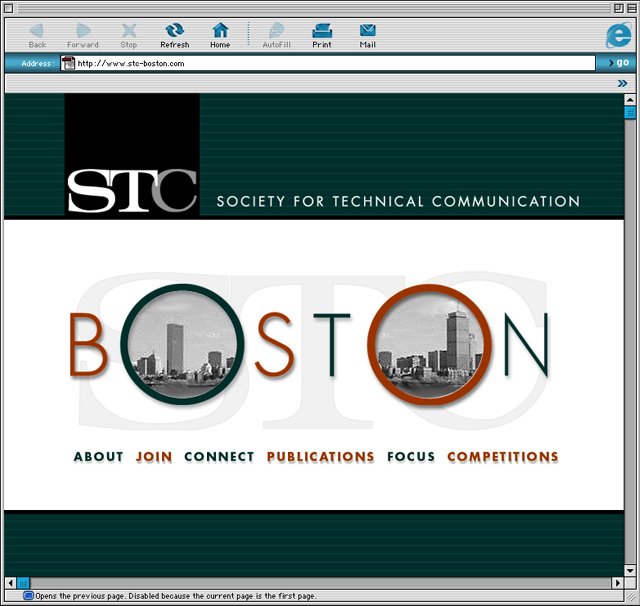Click the Stop X icon
This screenshot has height=606, width=640.
click(129, 31)
